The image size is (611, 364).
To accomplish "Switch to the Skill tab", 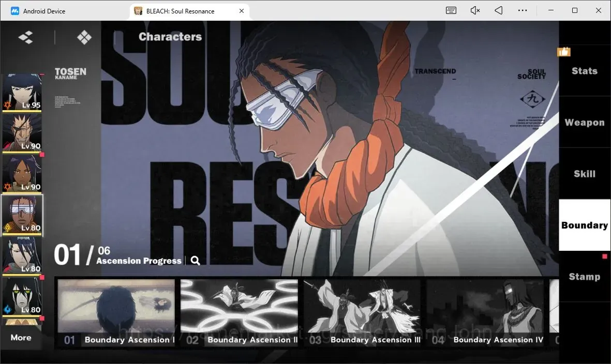I will tap(585, 174).
